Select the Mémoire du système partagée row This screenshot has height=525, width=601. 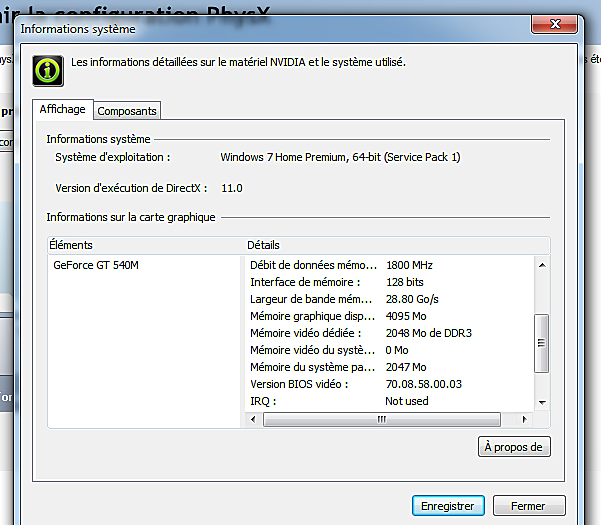(x=389, y=367)
